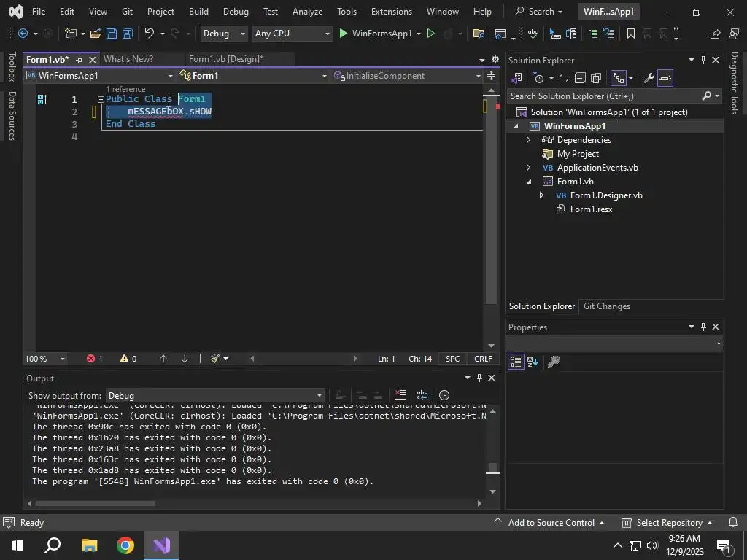
Task: Toggle auto-hide pin on Properties panel
Action: [x=704, y=327]
